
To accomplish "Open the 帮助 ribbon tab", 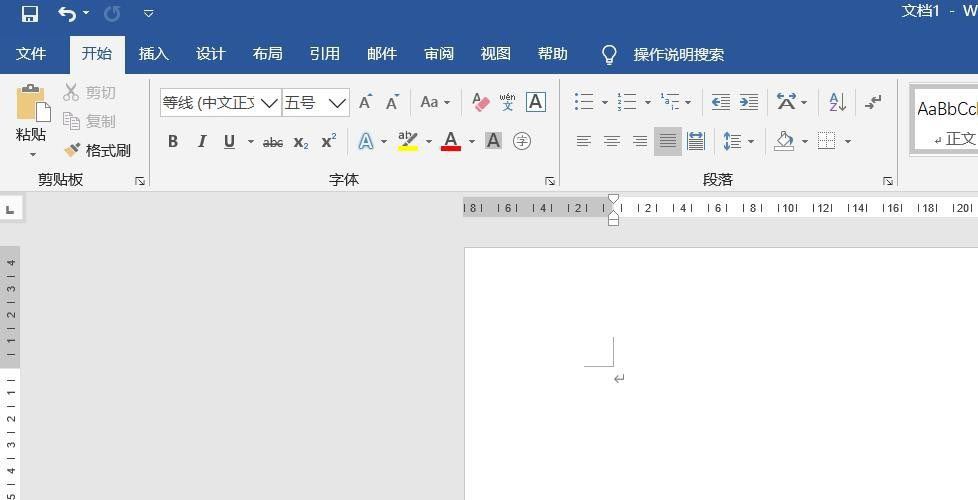I will 553,54.
